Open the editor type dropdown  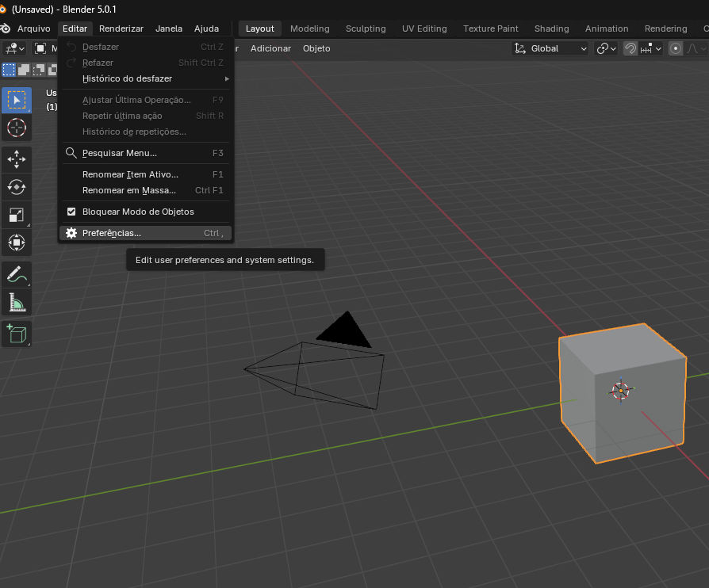pos(15,48)
